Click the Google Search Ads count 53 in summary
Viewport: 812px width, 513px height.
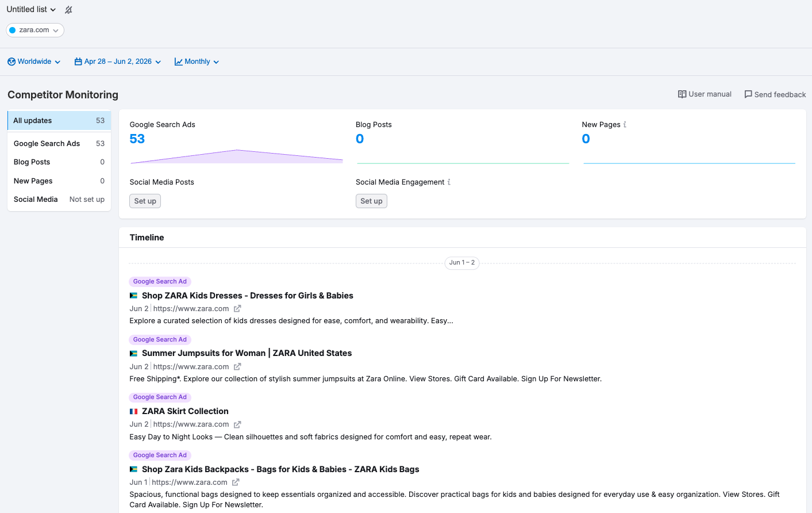(x=137, y=139)
